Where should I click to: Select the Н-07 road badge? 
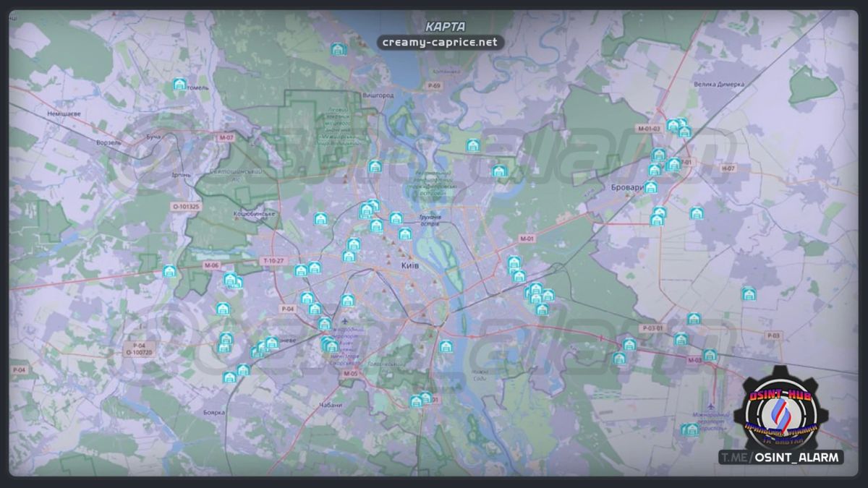click(728, 168)
